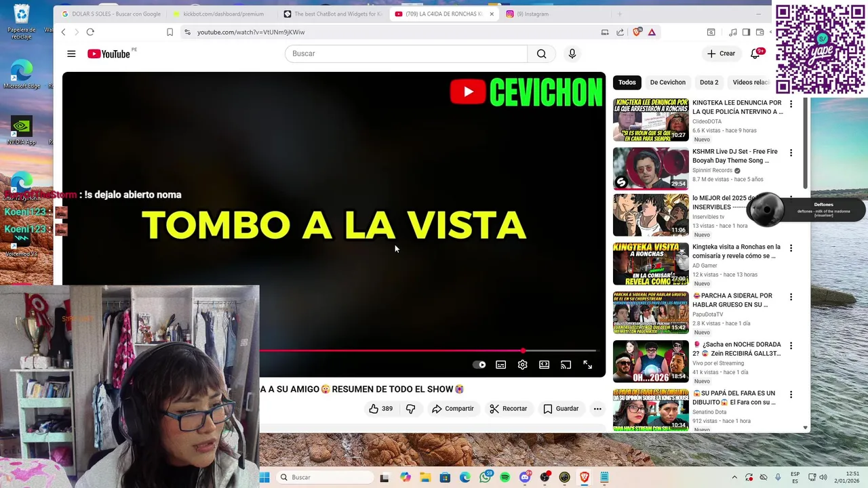This screenshot has height=488, width=868.
Task: Open the browser media control music icon
Action: pos(732,32)
